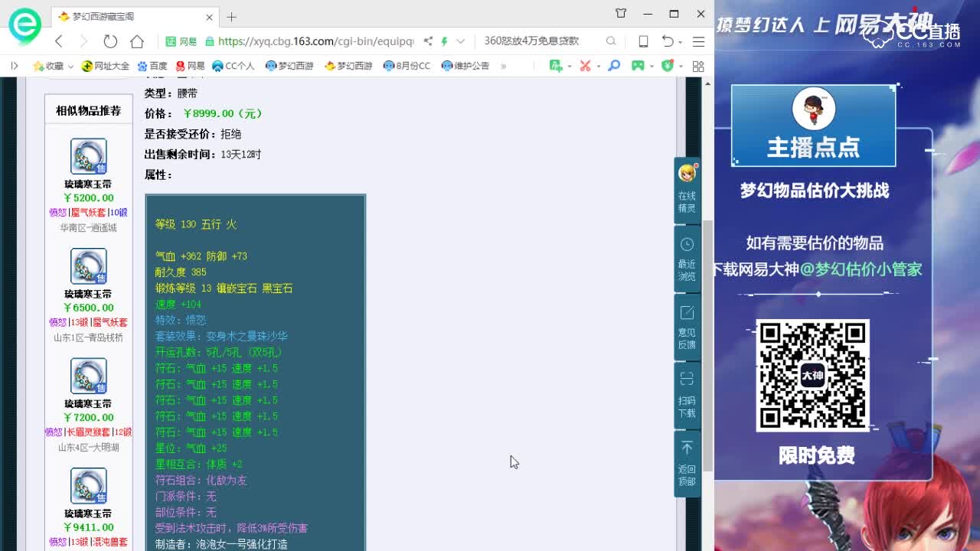Open a new tab with the plus button
980x551 pixels.
pos(231,16)
